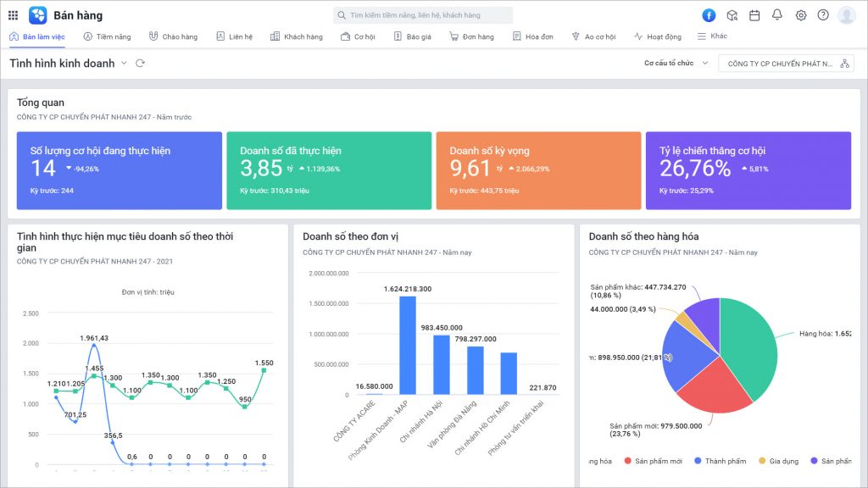This screenshot has height=488, width=868.
Task: Toggle the Thành phẩm legend item
Action: click(721, 461)
